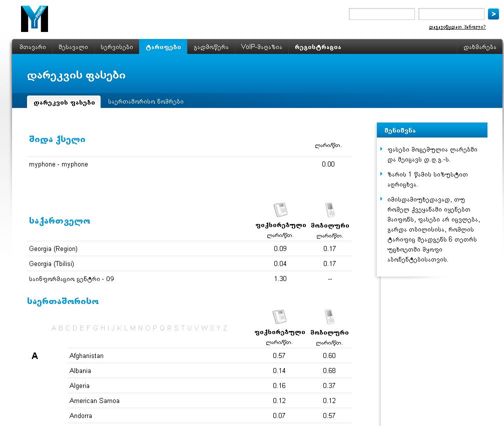Jump to letter A in alphabet index
The height and width of the screenshot is (426, 504).
point(54,328)
